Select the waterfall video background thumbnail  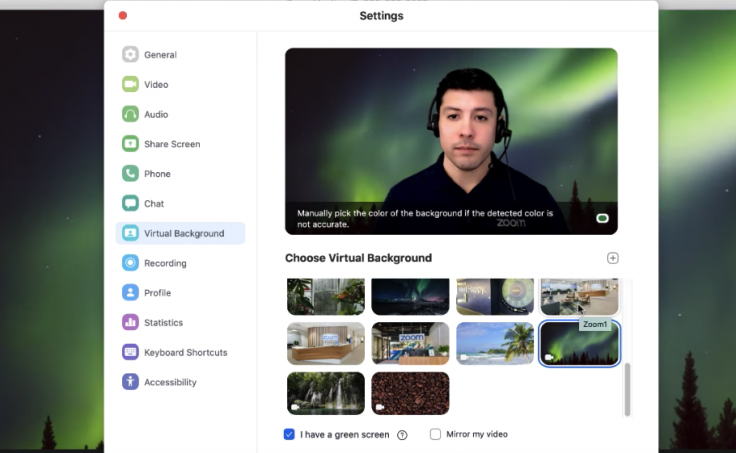(x=325, y=393)
